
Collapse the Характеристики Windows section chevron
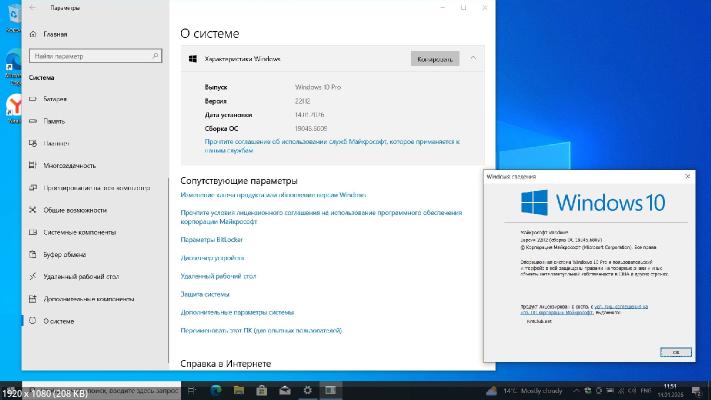click(472, 59)
